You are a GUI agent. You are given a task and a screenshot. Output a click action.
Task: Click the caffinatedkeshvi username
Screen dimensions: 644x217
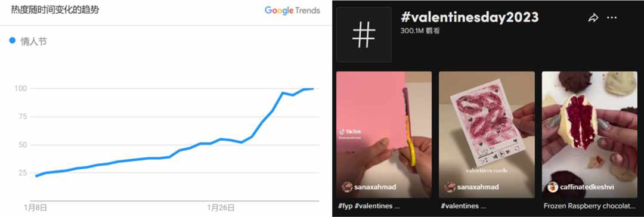587,187
